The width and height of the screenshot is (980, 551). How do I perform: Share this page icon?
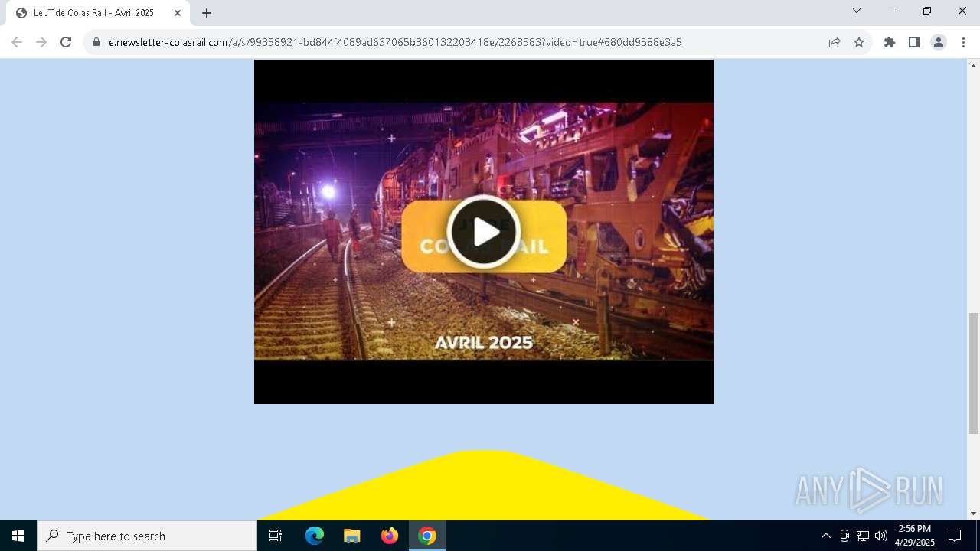(835, 42)
